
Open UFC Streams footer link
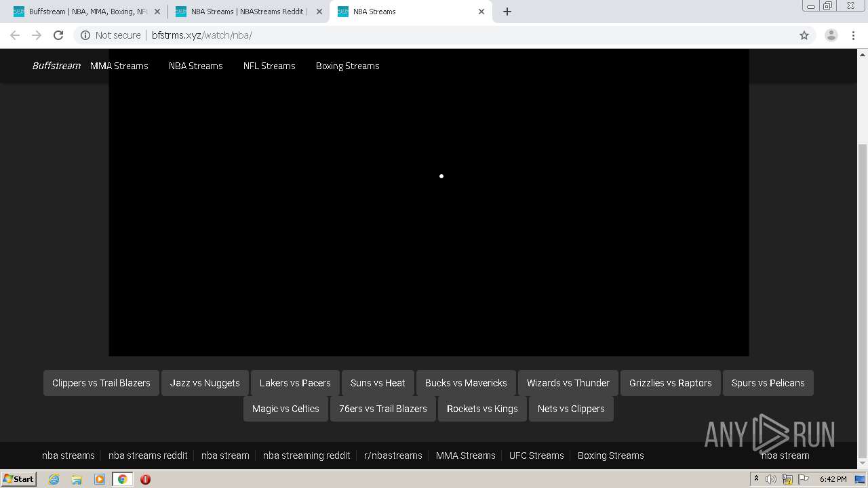click(x=536, y=455)
